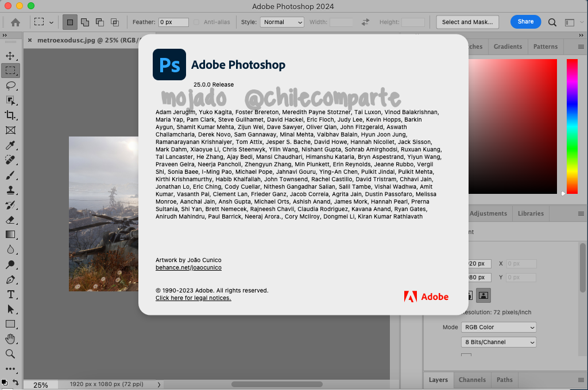Select the Path Selection tool
Image resolution: width=588 pixels, height=390 pixels.
pos(10,310)
